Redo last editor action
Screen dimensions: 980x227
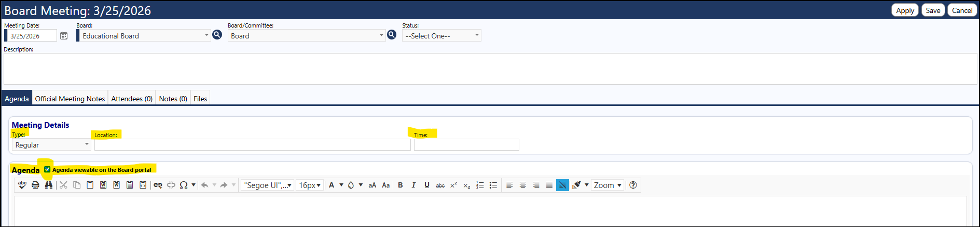click(x=224, y=185)
